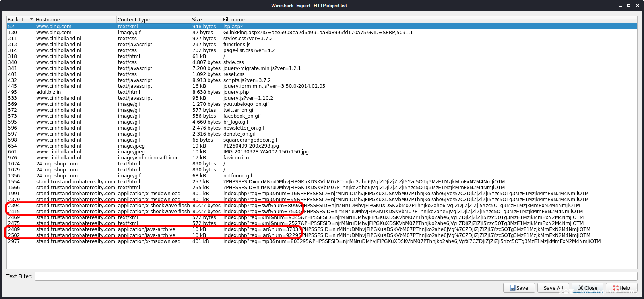Select the twitter_on.gif image row
Screen dimensions: 644x299
click(x=239, y=110)
